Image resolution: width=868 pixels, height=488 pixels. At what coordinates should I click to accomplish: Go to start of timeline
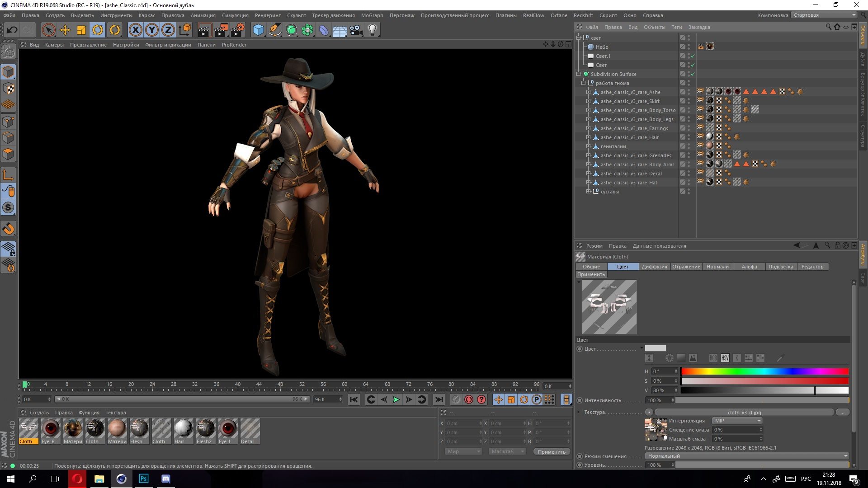click(354, 399)
